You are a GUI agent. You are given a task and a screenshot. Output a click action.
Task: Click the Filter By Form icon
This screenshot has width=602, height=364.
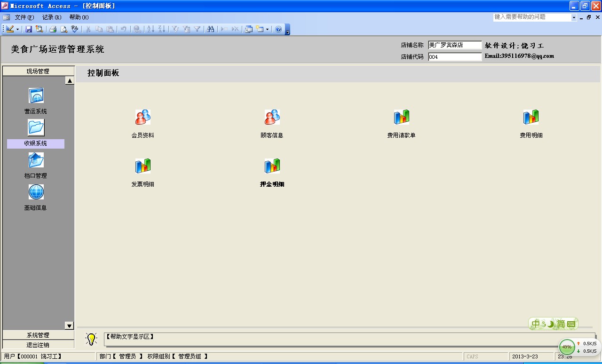[x=186, y=29]
